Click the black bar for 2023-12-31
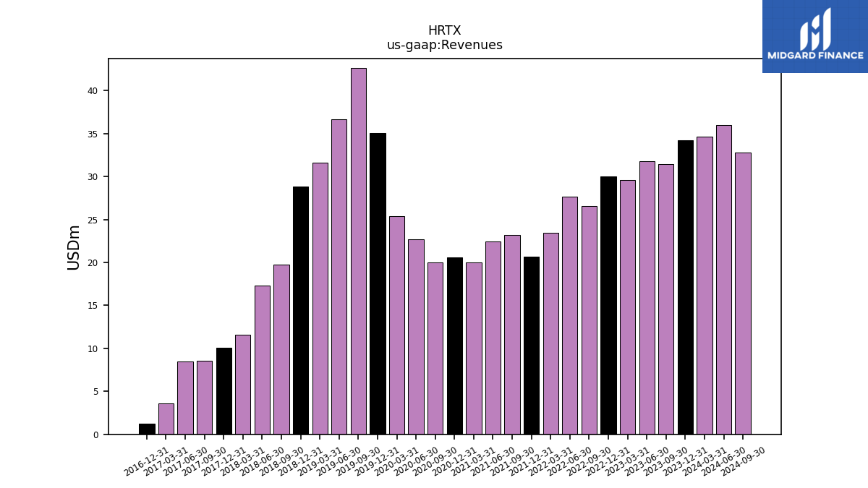This screenshot has height=488, width=868. [685, 288]
